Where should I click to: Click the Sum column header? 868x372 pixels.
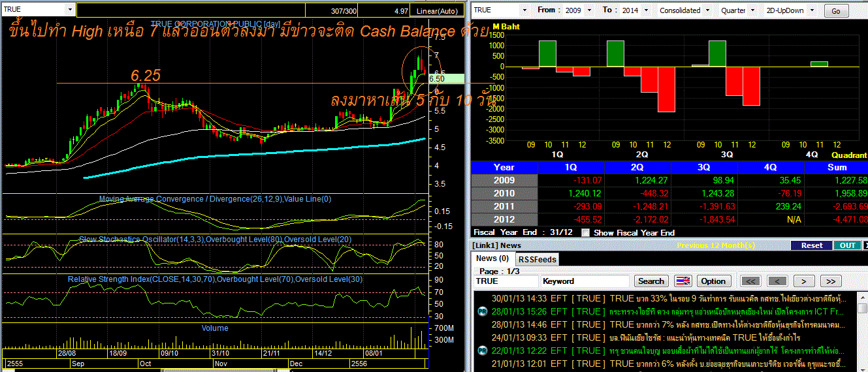837,167
